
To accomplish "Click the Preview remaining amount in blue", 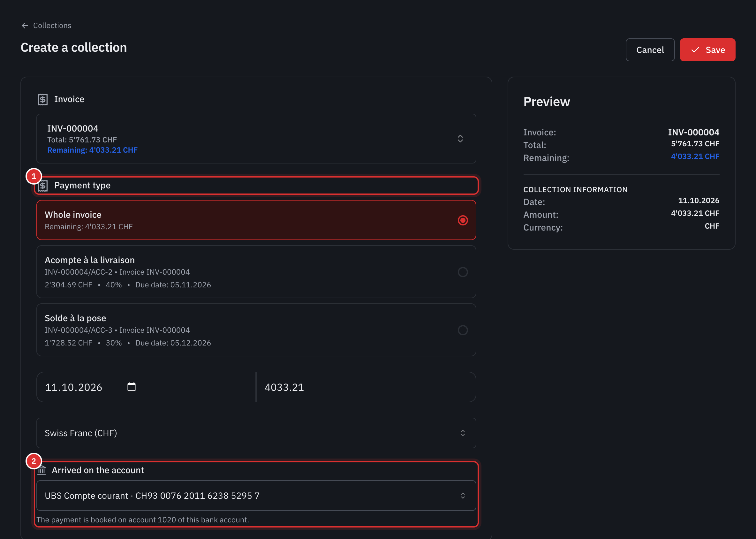I will click(695, 156).
